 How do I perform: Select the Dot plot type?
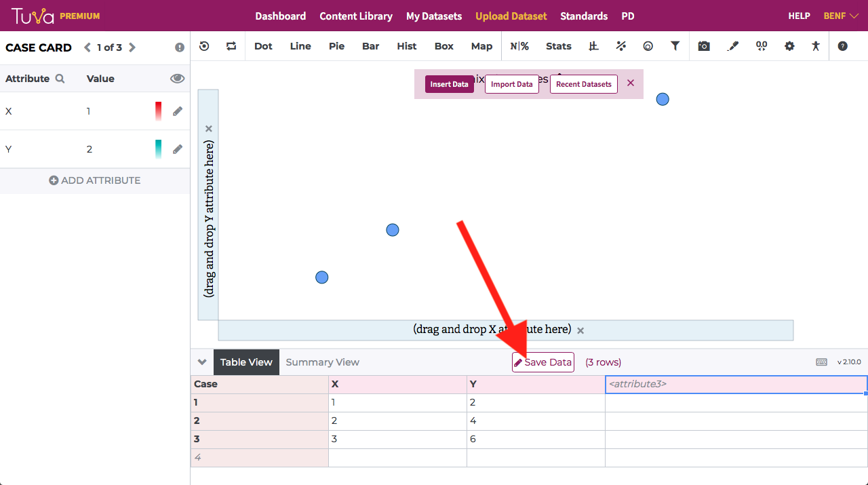(263, 46)
